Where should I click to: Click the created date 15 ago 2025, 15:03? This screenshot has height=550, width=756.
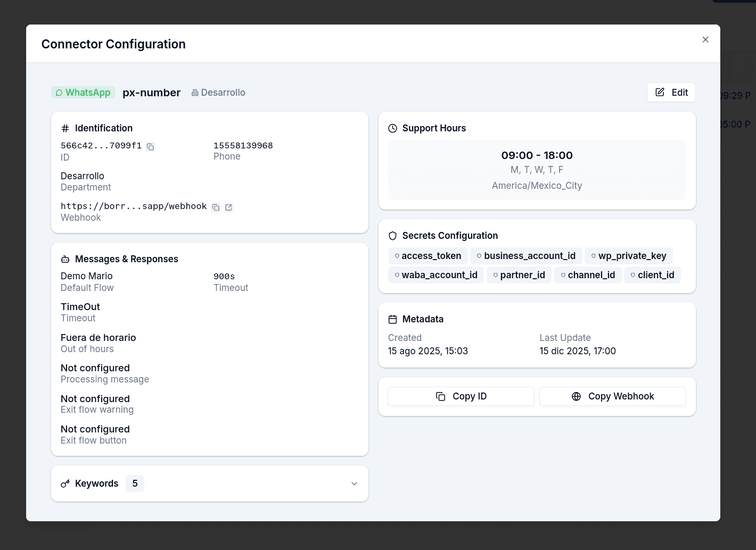428,351
